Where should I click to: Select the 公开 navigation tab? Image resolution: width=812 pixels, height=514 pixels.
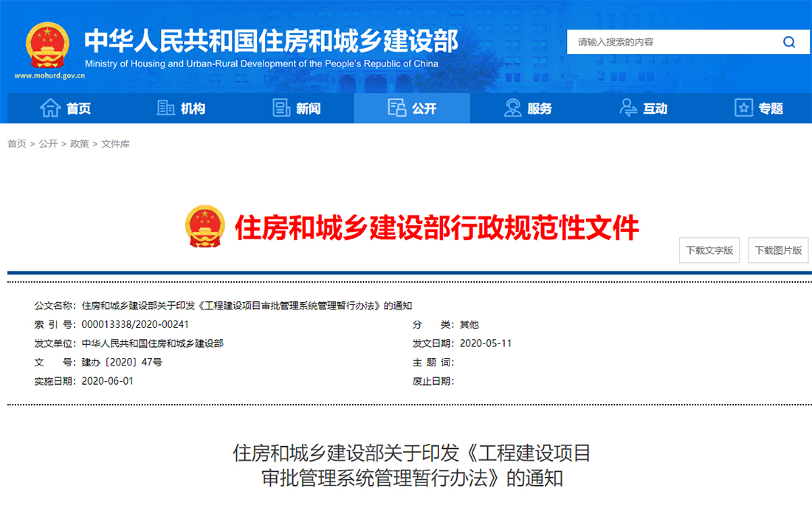412,109
